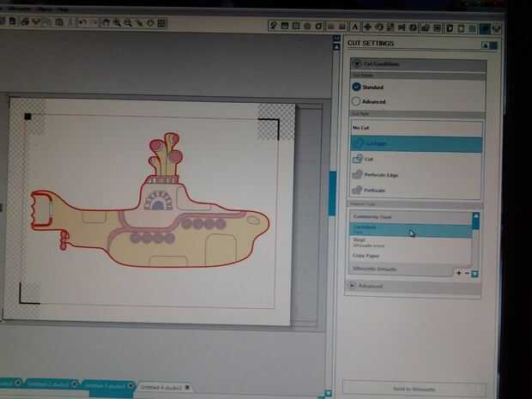Add a material type with the plus button
The width and height of the screenshot is (532, 399).
(459, 273)
